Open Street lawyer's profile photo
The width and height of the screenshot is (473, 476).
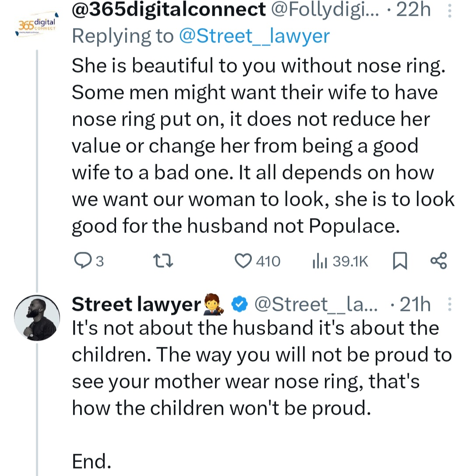pyautogui.click(x=37, y=317)
